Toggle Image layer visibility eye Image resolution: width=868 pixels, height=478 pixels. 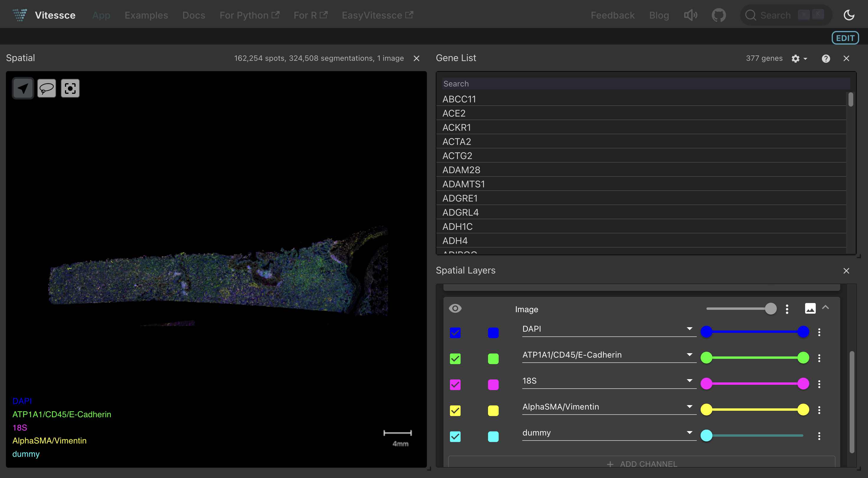pos(455,308)
